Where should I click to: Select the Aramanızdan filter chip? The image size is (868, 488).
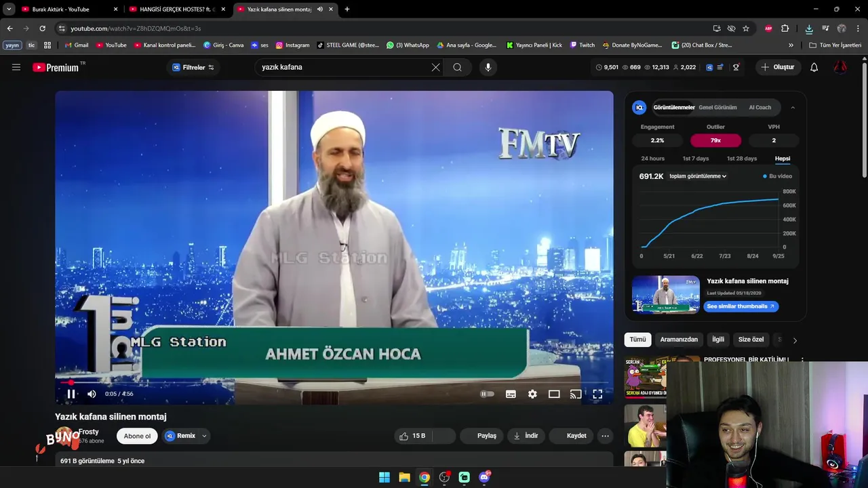679,340
